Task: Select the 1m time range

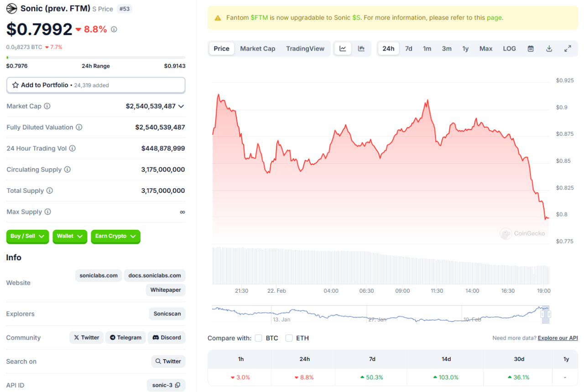Action: coord(427,49)
